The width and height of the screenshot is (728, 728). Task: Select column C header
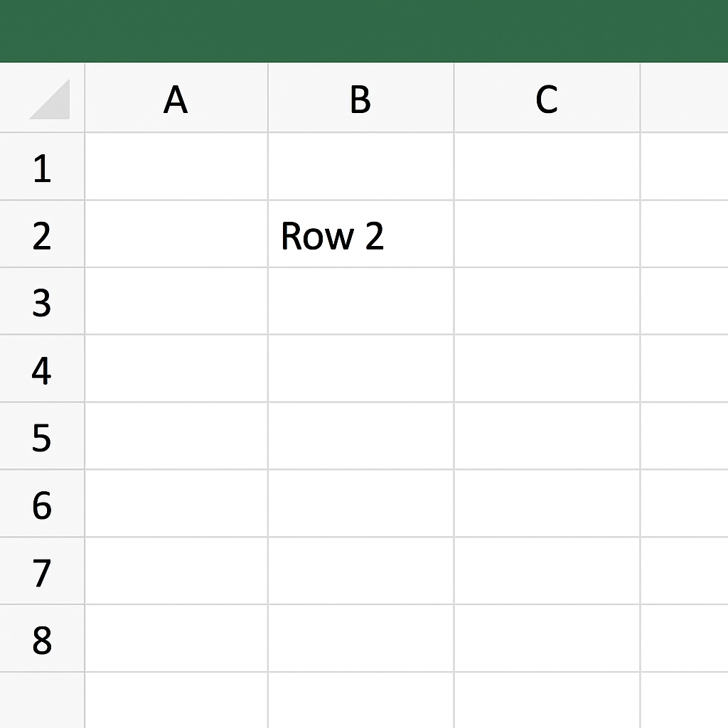tap(547, 97)
